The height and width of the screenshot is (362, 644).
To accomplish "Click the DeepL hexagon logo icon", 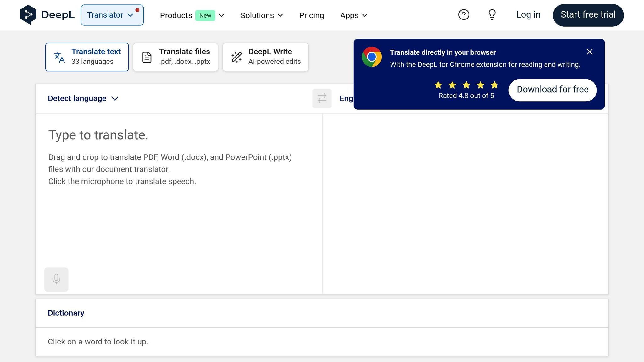I will click(28, 15).
